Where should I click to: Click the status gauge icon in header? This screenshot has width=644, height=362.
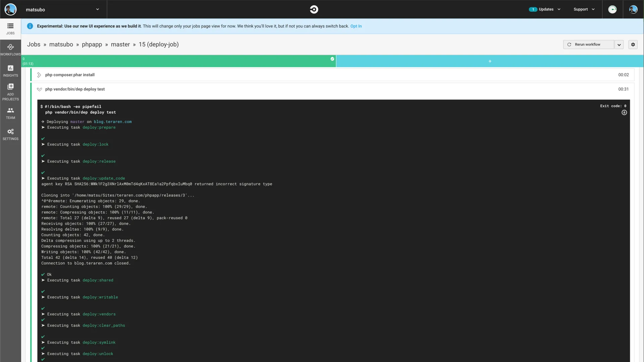(x=612, y=9)
